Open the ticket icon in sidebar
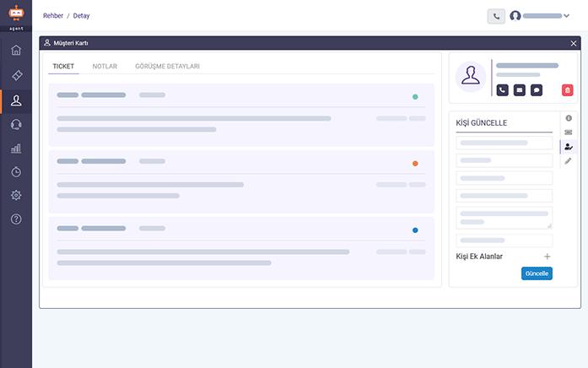The width and height of the screenshot is (588, 368). (17, 75)
